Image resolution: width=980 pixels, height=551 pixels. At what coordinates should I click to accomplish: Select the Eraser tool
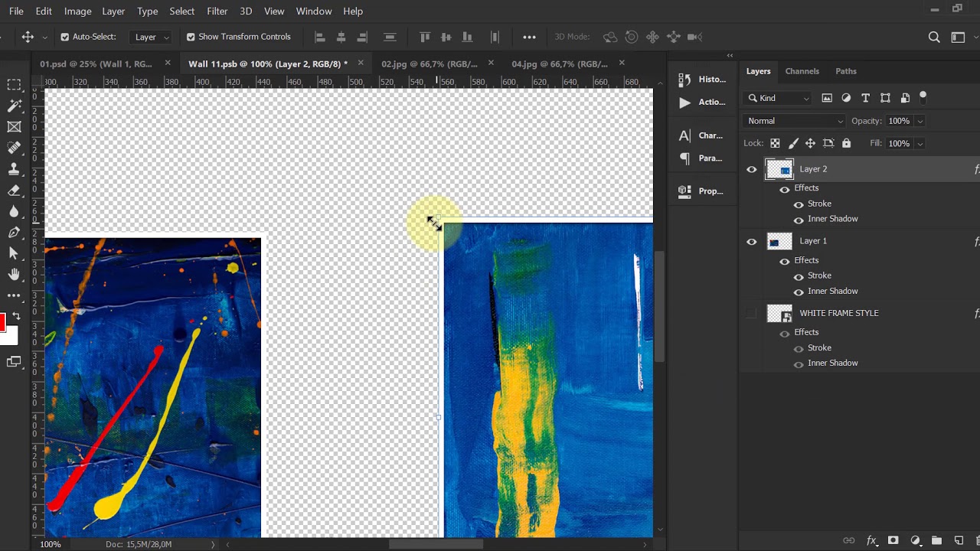(x=14, y=191)
